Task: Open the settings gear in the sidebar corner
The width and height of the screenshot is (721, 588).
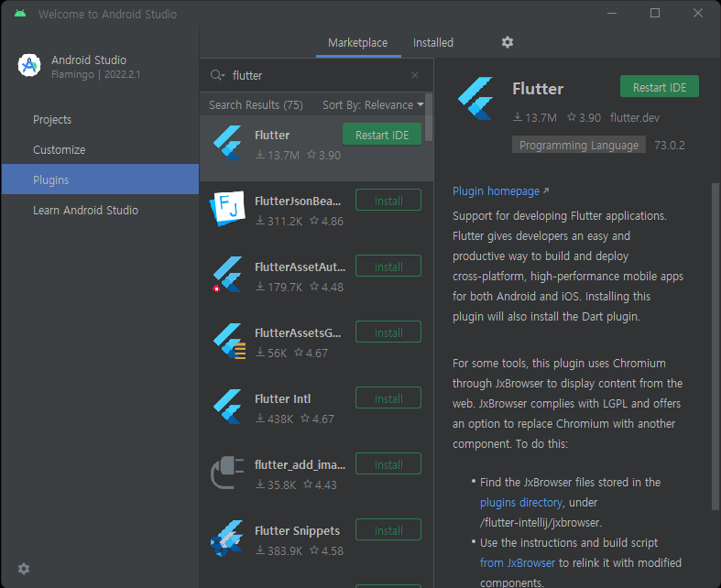Action: (24, 569)
